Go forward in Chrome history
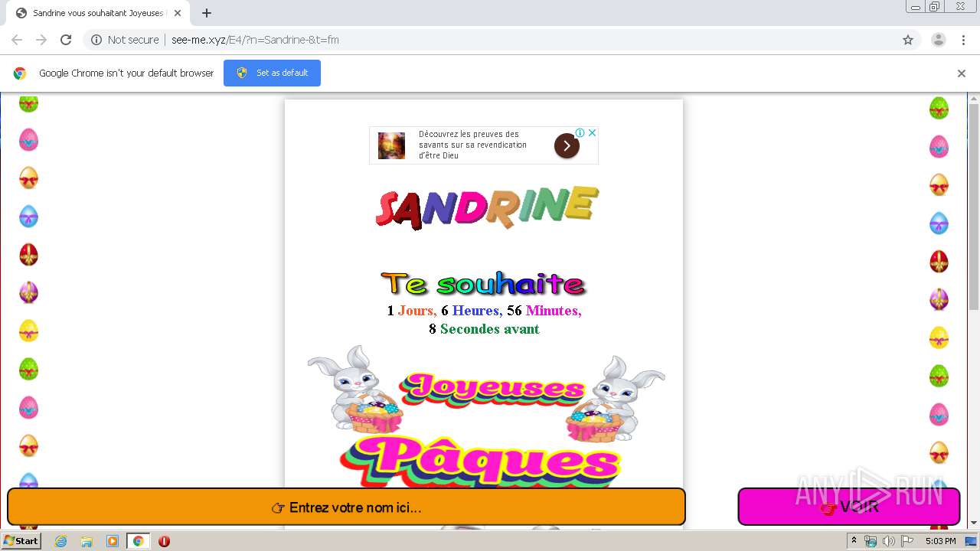This screenshot has width=980, height=551. pos(41,40)
